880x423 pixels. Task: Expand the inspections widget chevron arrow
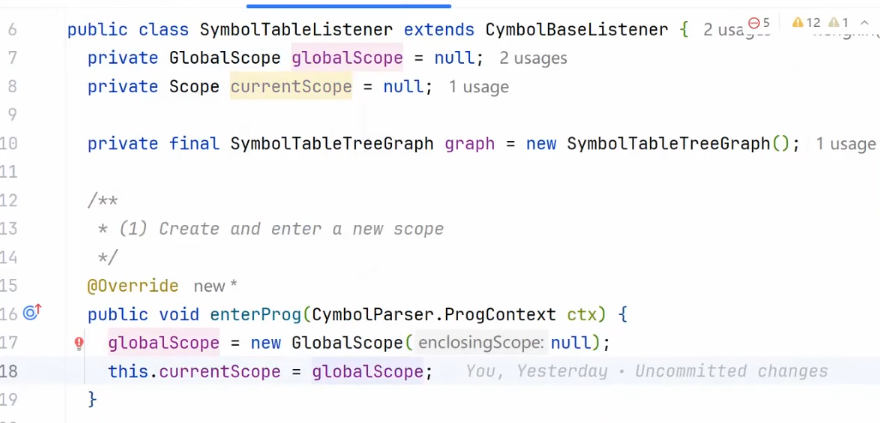866,22
